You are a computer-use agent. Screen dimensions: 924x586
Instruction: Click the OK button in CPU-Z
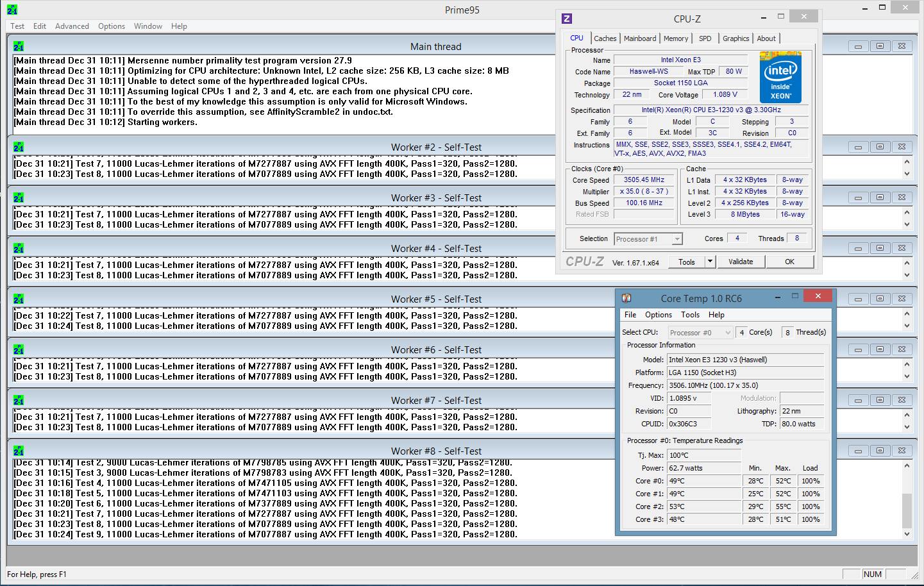[x=789, y=262]
